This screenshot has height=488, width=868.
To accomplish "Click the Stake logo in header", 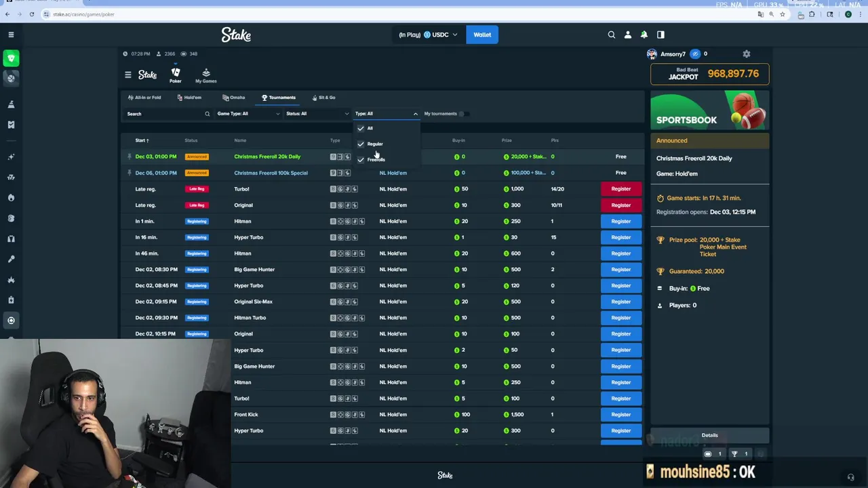I will pos(236,35).
